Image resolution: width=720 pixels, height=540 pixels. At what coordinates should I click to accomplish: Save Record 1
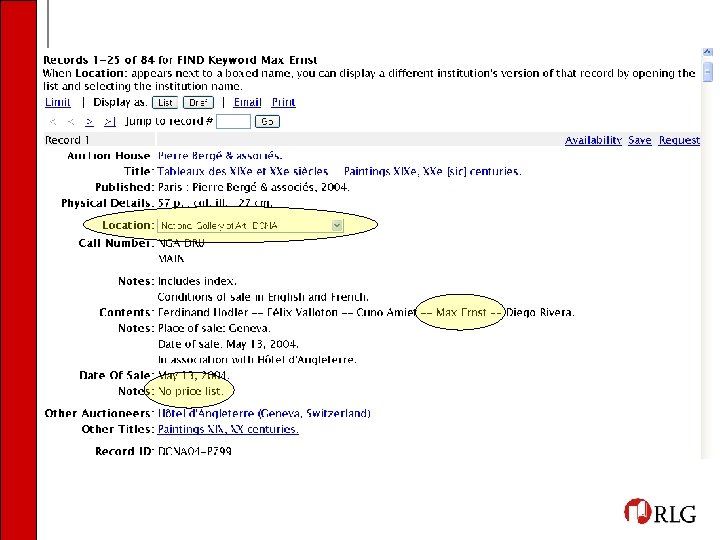pos(640,140)
